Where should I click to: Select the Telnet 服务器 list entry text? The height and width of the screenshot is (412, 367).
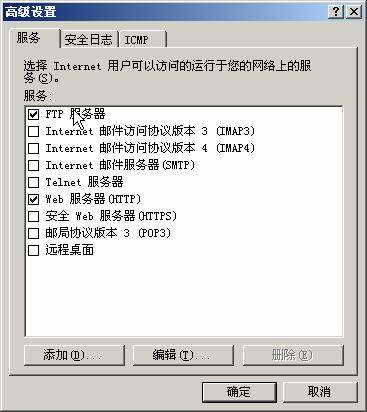(84, 182)
